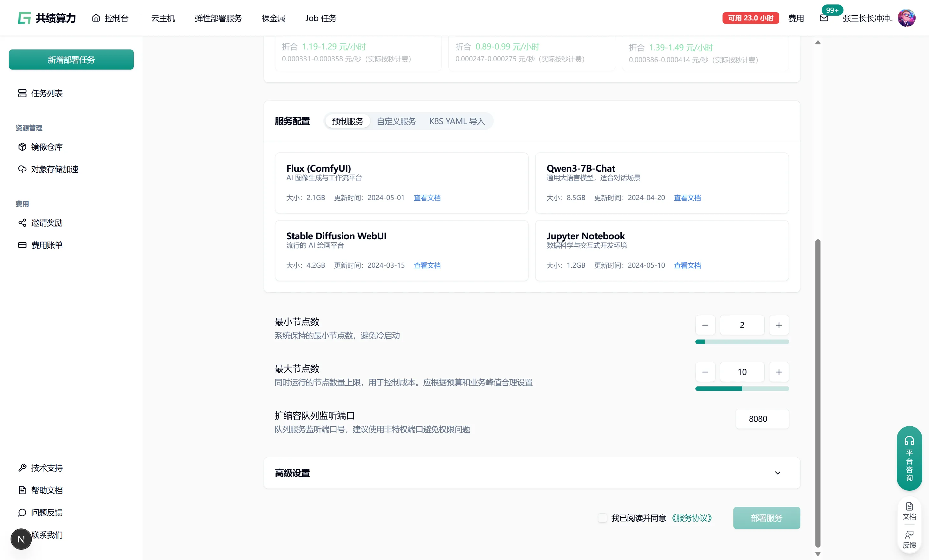Click the 联系我们 sidebar item
Screen dimensions: 929x560
coord(47,535)
